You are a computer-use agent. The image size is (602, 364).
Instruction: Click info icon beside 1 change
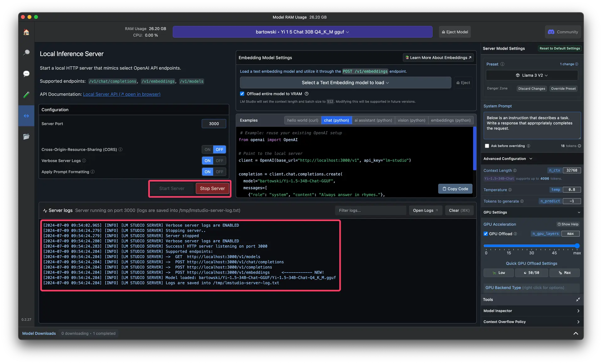577,64
